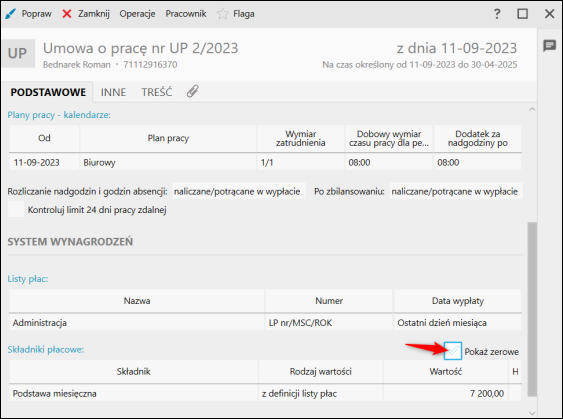Screen dimensions: 563x419
Task: Click the Od column header
Action: (x=44, y=138)
